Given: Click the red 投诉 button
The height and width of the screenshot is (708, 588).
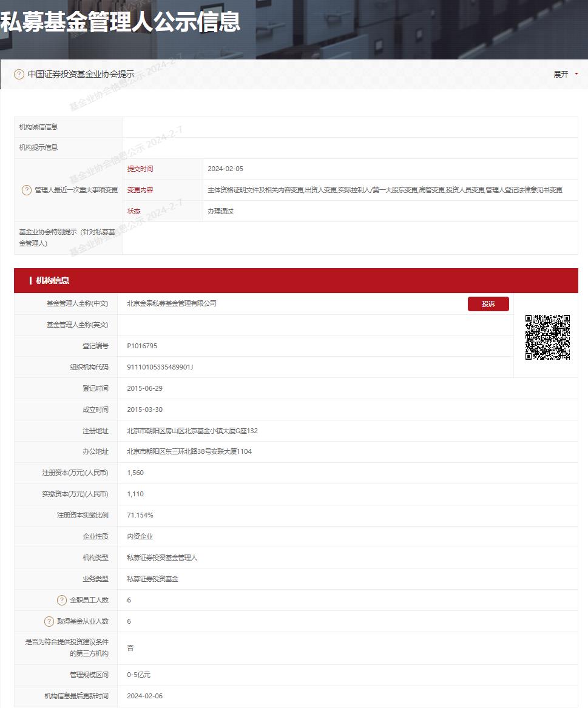Looking at the screenshot, I should [x=488, y=304].
